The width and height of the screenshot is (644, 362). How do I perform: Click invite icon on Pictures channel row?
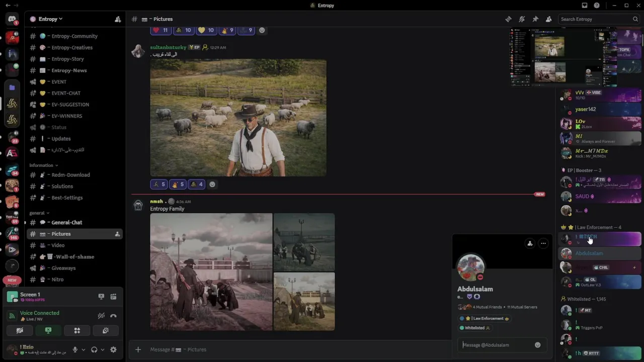point(117,234)
